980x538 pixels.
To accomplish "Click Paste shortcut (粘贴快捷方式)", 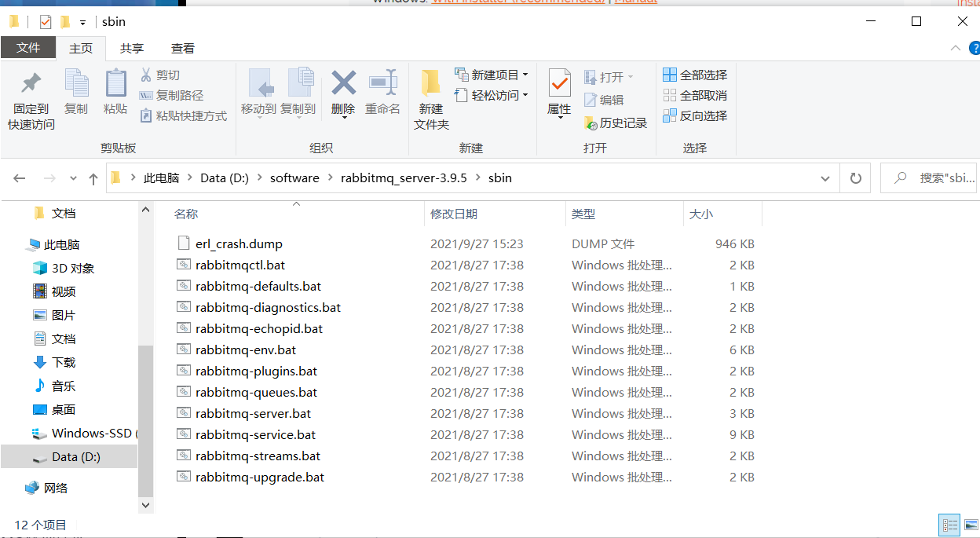I will click(x=183, y=115).
